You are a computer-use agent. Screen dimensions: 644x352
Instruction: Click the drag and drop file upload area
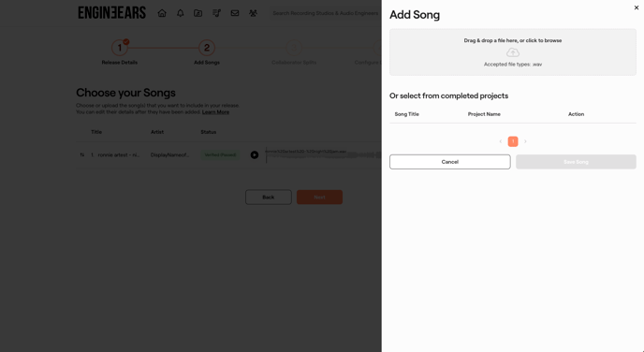pos(513,52)
